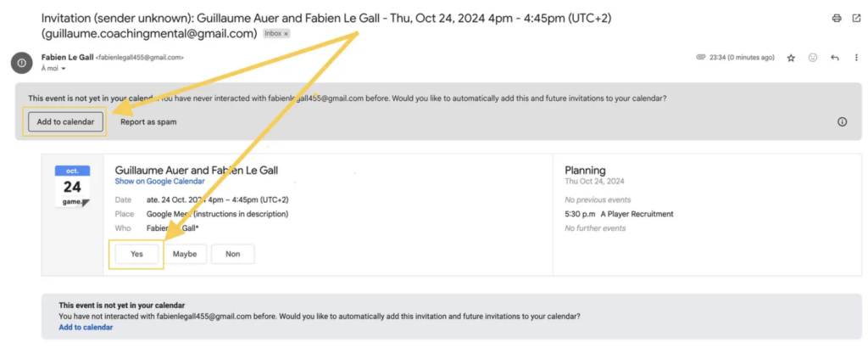The width and height of the screenshot is (868, 348).
Task: Open the three-dot more options menu
Action: pyautogui.click(x=856, y=58)
